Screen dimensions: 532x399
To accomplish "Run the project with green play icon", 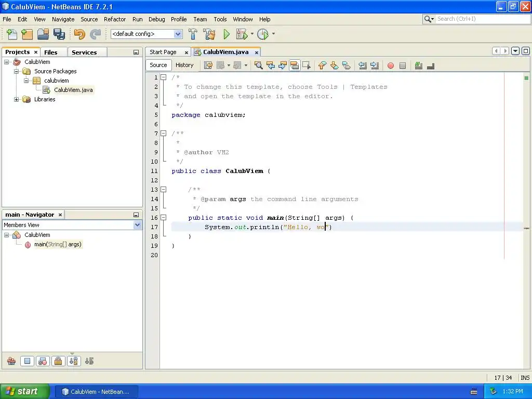I will tap(227, 34).
